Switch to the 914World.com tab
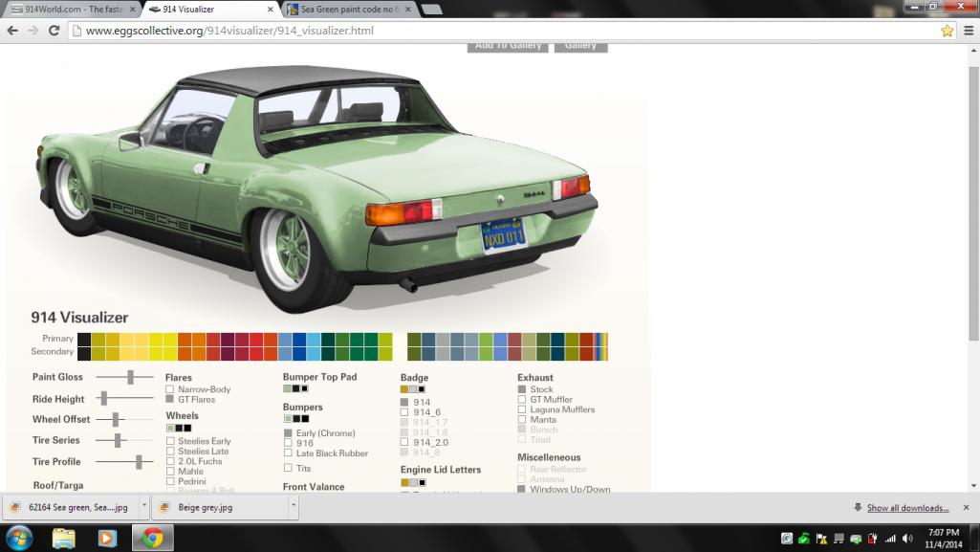The height and width of the screenshot is (552, 980). pyautogui.click(x=72, y=10)
